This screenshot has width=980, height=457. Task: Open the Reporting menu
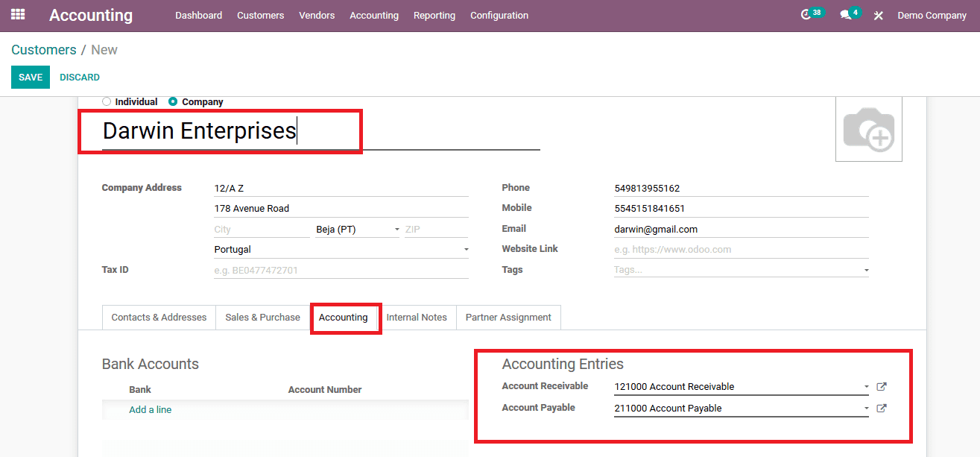[434, 15]
